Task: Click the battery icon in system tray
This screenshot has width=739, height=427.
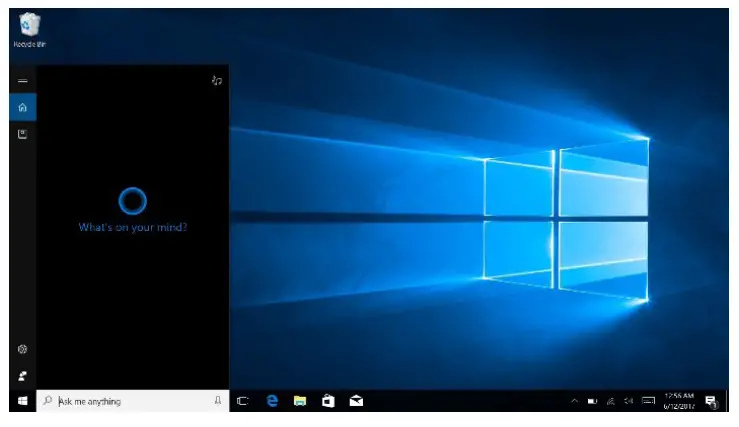Action: (592, 402)
